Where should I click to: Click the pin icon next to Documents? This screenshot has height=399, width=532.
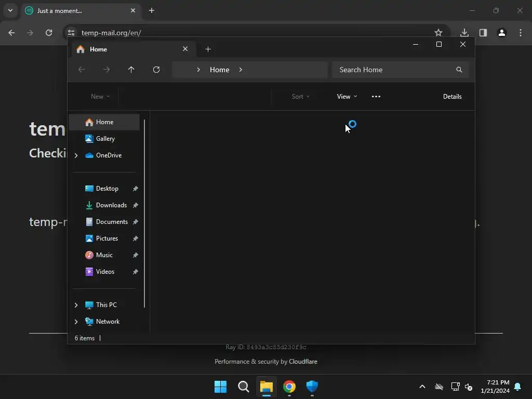coord(136,222)
